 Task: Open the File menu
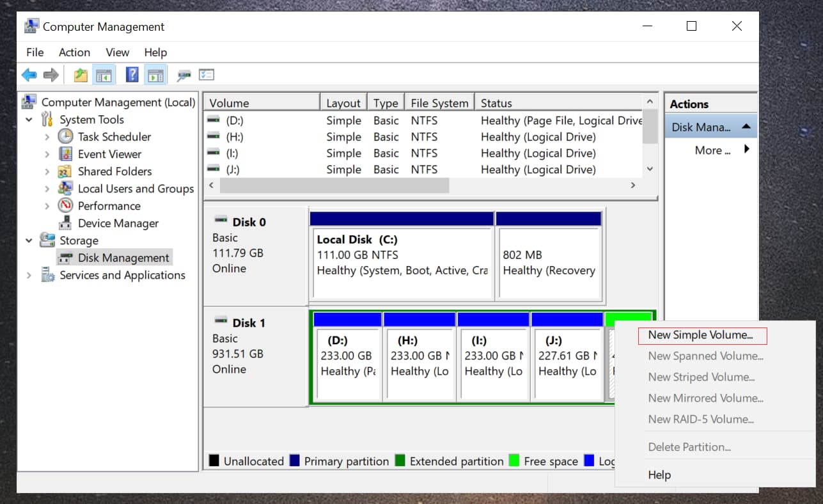(35, 52)
